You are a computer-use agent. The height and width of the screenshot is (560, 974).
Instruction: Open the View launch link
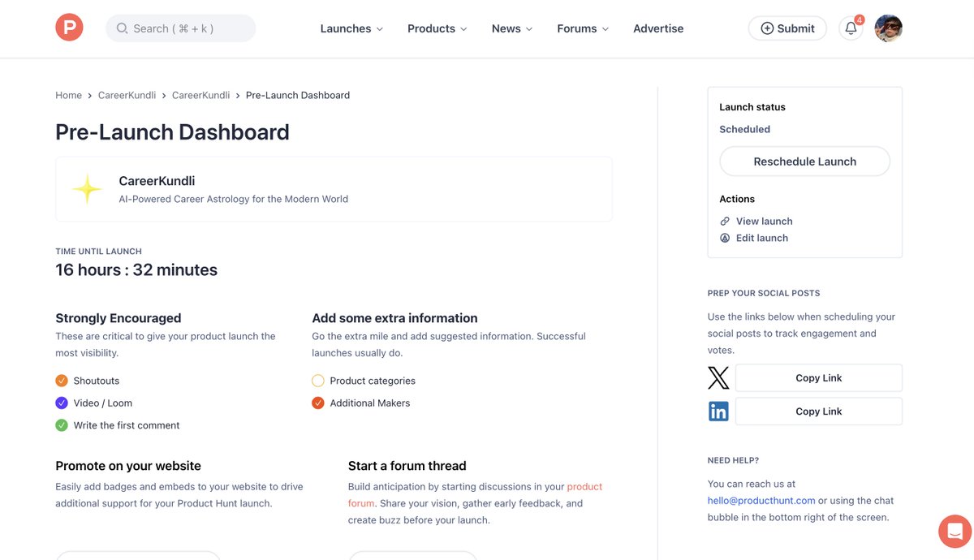point(764,221)
